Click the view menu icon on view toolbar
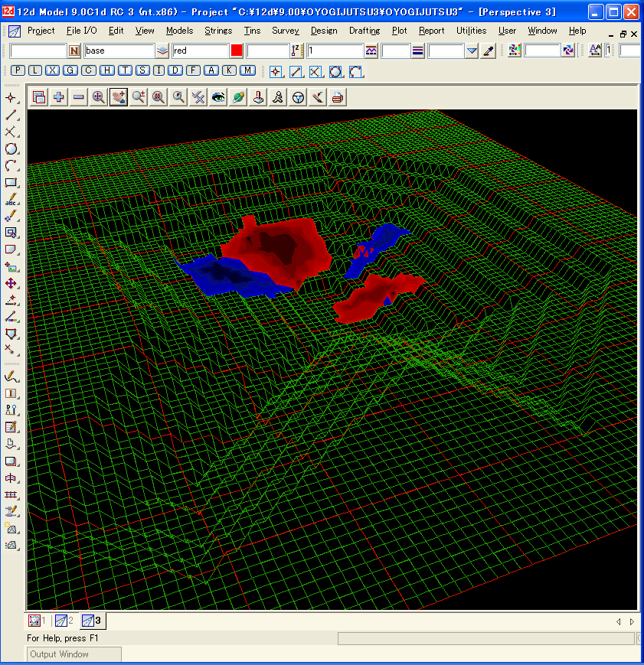The width and height of the screenshot is (644, 665). tap(39, 97)
